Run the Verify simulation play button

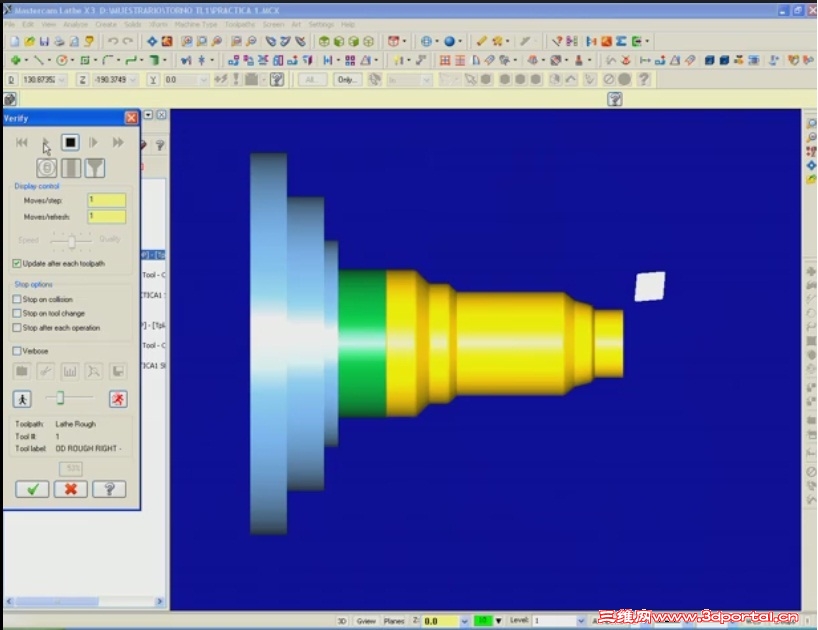(45, 142)
